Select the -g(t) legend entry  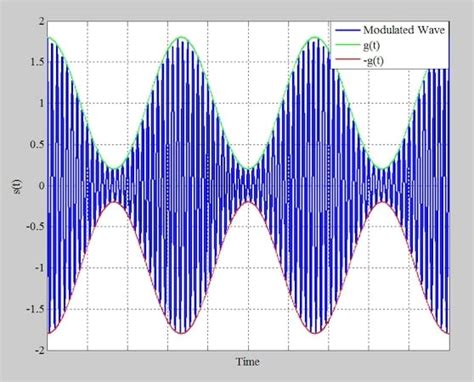coord(374,62)
